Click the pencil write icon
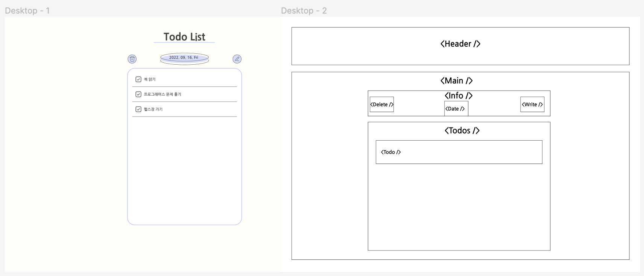Screen dimensions: 644x276 point(237,59)
